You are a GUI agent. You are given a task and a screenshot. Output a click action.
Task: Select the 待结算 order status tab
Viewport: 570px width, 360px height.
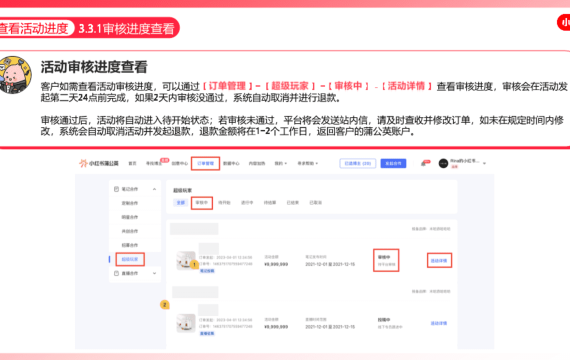click(270, 203)
